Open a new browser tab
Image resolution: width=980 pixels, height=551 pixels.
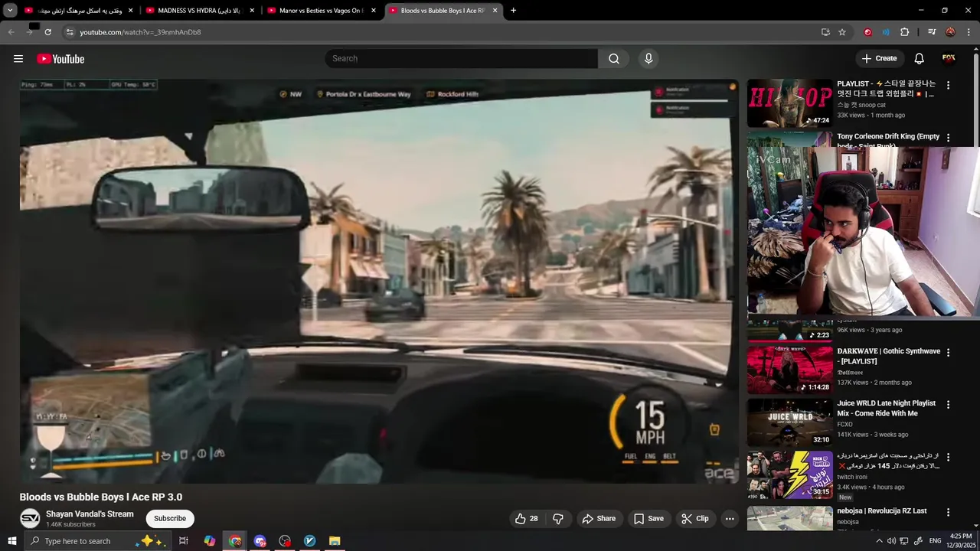pos(513,11)
